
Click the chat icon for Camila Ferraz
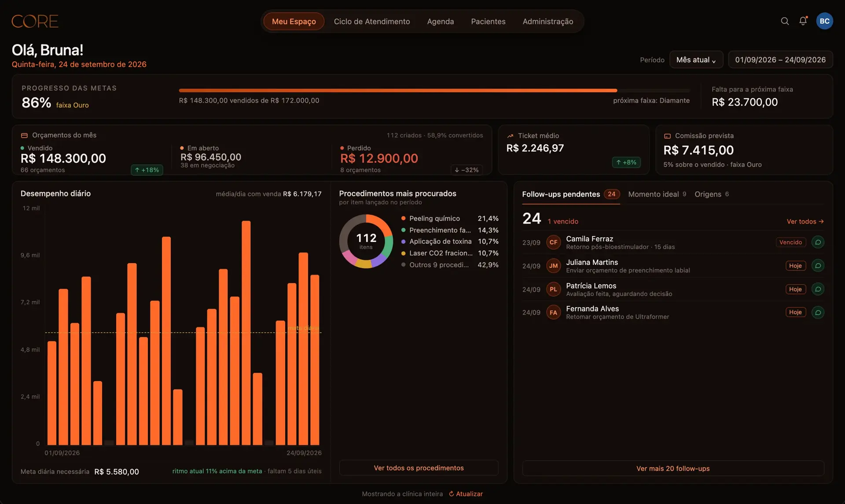click(818, 242)
